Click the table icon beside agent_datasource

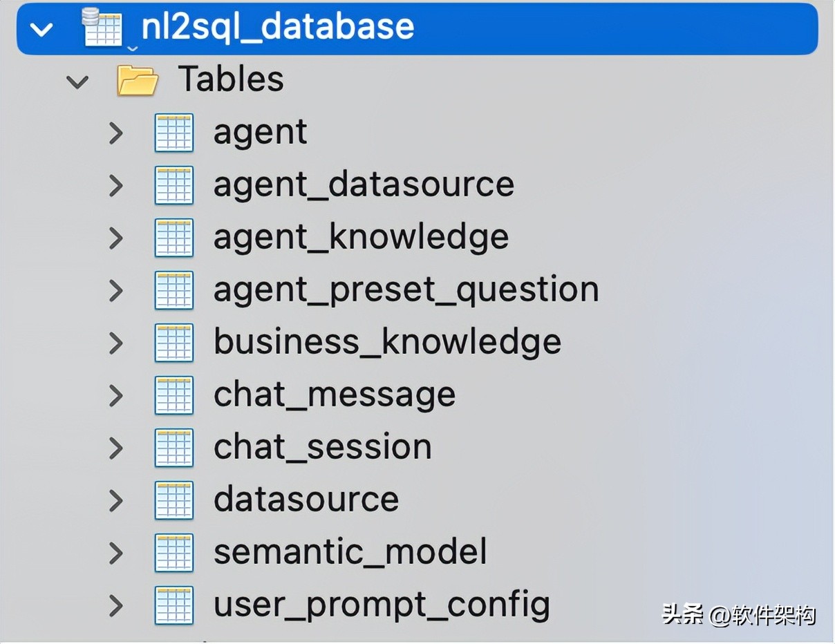[174, 185]
